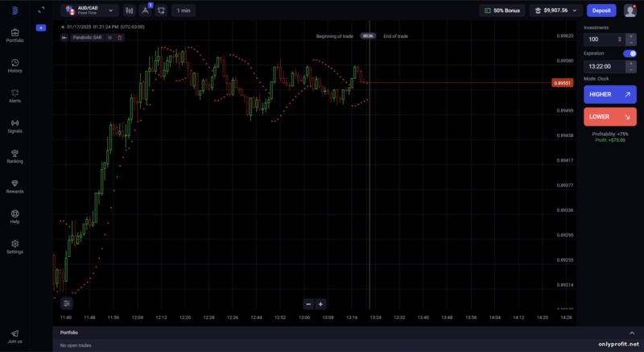Viewport: 644px width, 352px height.
Task: Open the Alerts sidebar icon
Action: (14, 95)
